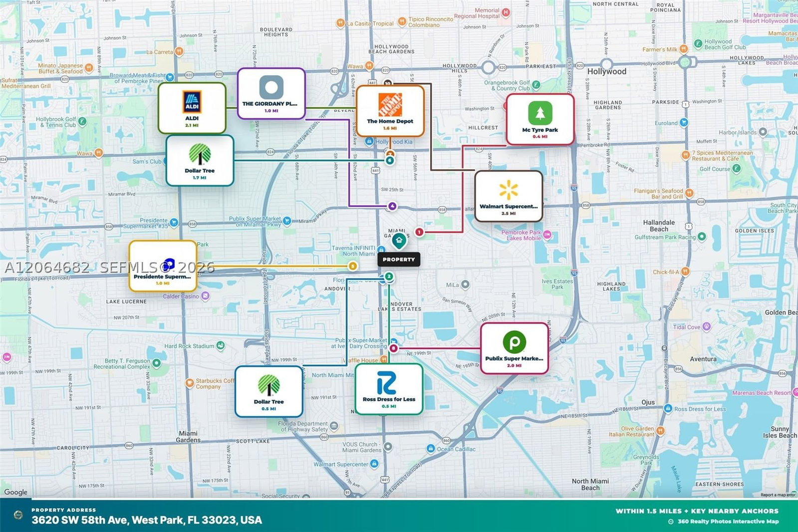Viewport: 798px width, 532px height.
Task: Click the Pembroke Park Lakes Mobile pin
Action: point(547,235)
